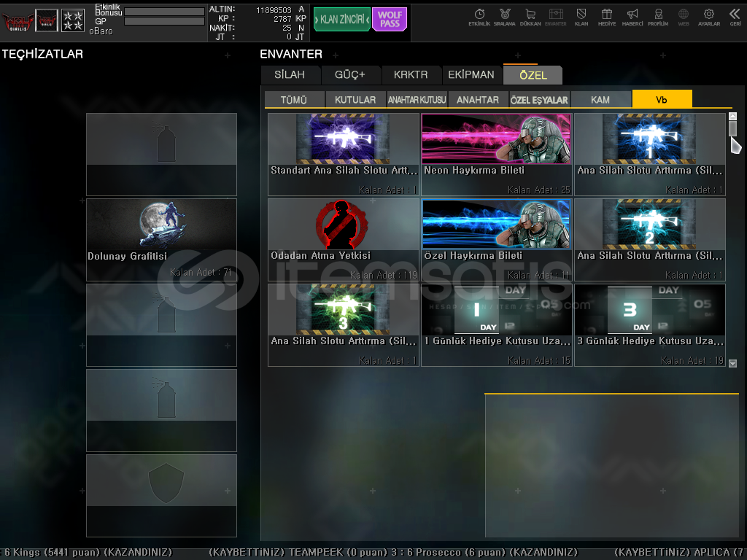Select 3 Günlük Hediye Kutusu item

[650, 325]
